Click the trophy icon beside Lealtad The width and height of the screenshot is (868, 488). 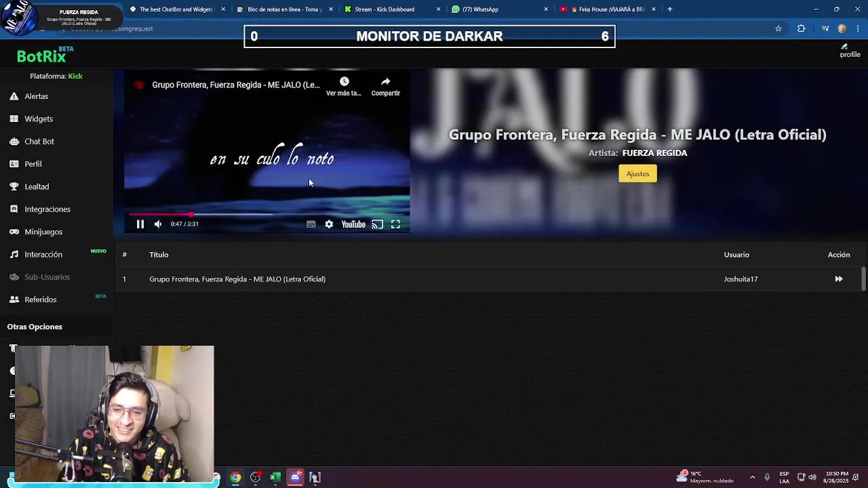coord(14,186)
